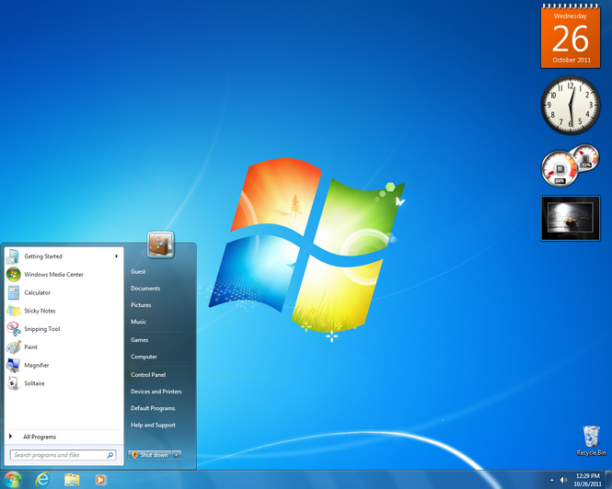Open Paint icon in Start menu

coord(13,347)
